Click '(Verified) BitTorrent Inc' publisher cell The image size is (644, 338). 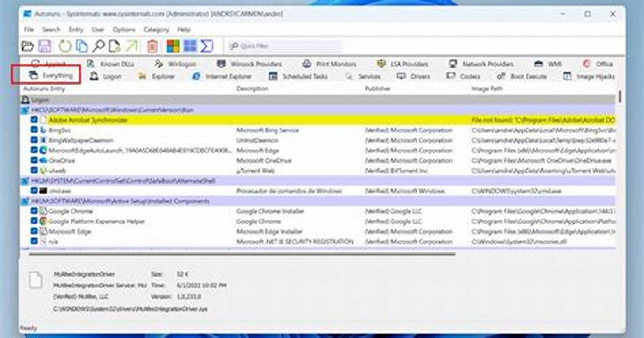click(396, 171)
